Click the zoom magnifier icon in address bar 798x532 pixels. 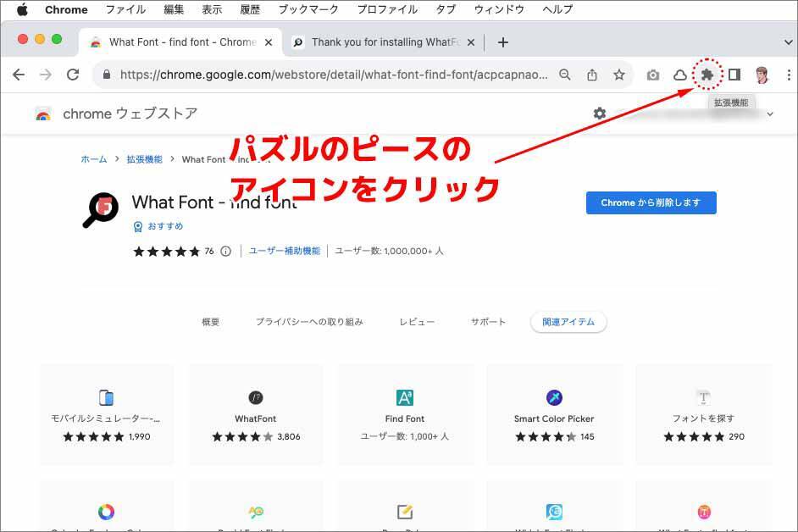pos(565,75)
